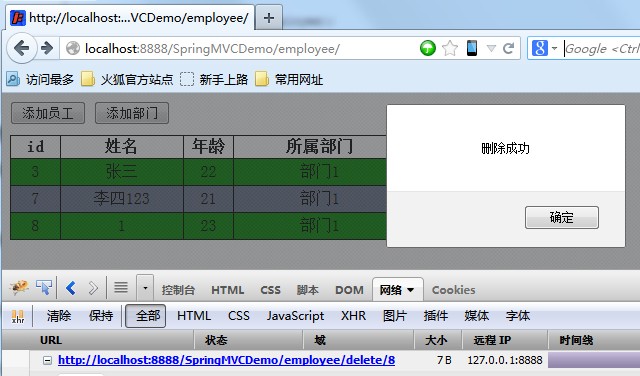Select the 张三 name cell

coord(122,172)
